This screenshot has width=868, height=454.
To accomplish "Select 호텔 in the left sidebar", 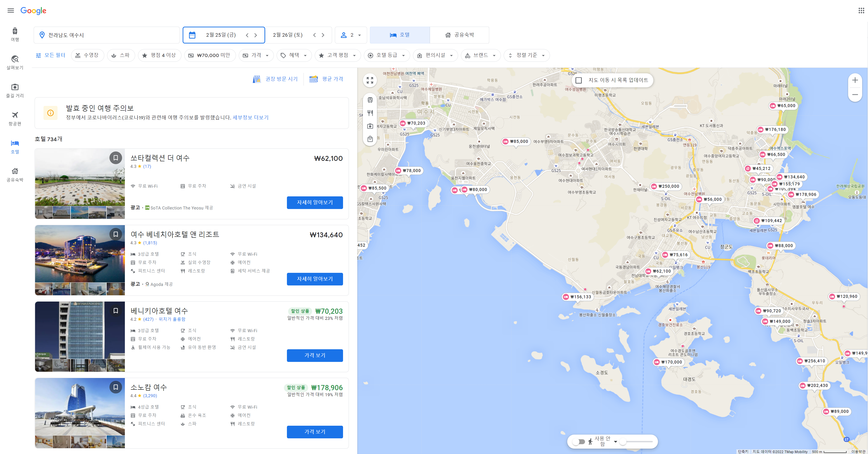I will pyautogui.click(x=15, y=147).
